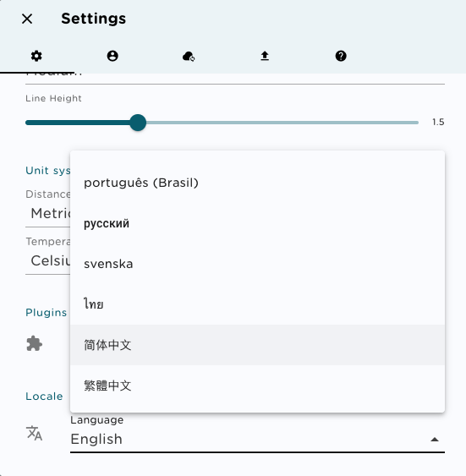The image size is (466, 476).
Task: Pick svenska in the language dropdown
Action: pos(257,264)
